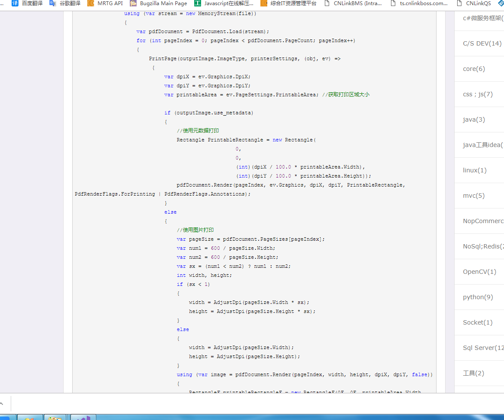This screenshot has height=420, width=504.
Task: Open the Bugzilla Main Page bookmark
Action: pyautogui.click(x=159, y=3)
